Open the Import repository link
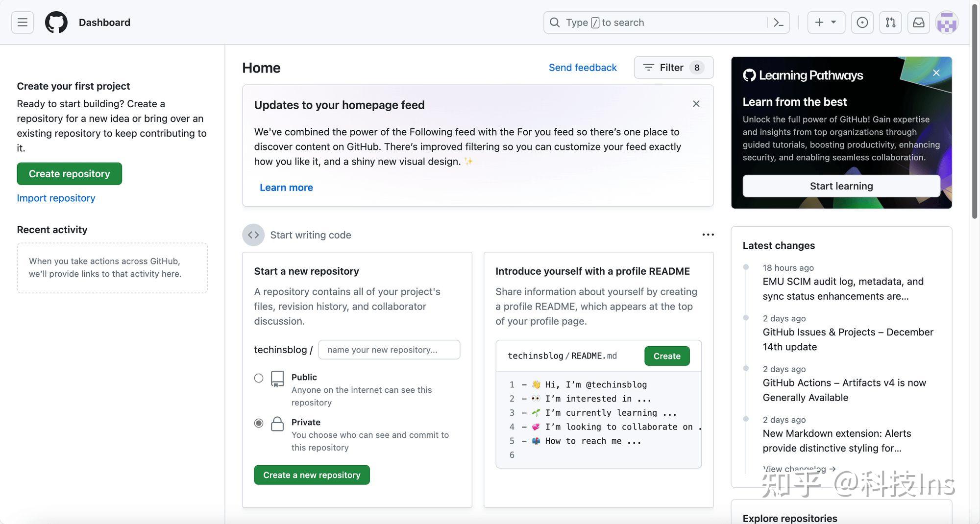The image size is (980, 524). (x=56, y=198)
